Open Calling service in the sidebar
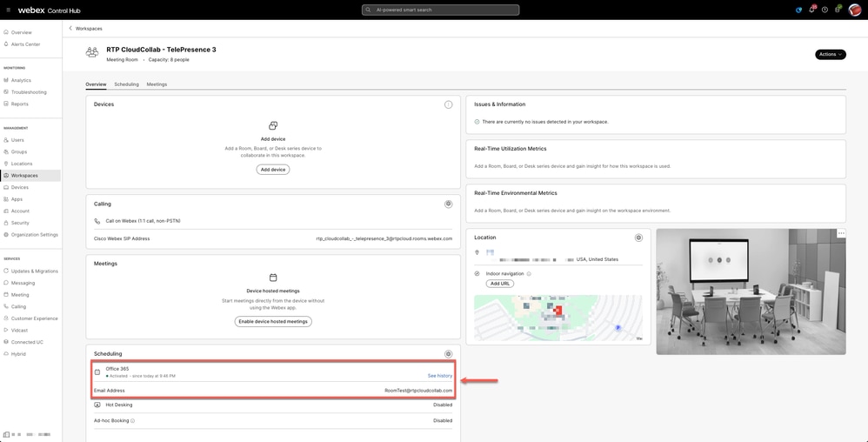 18,307
